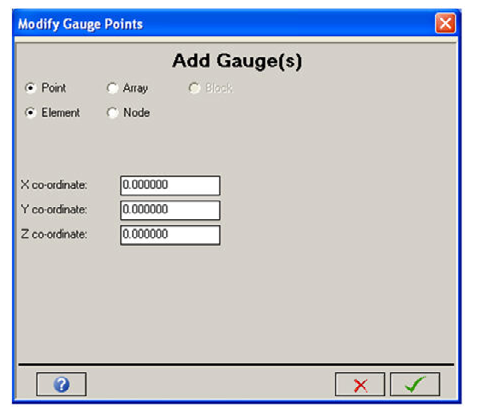Focus the X co-ordinate input field
Image resolution: width=480 pixels, height=414 pixels.
pyautogui.click(x=170, y=185)
